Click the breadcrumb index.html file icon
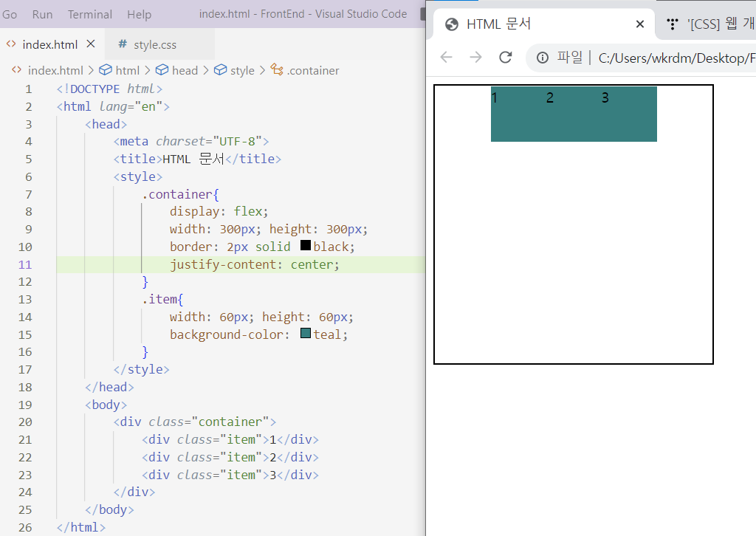Screen dimensions: 756x536 pyautogui.click(x=16, y=70)
